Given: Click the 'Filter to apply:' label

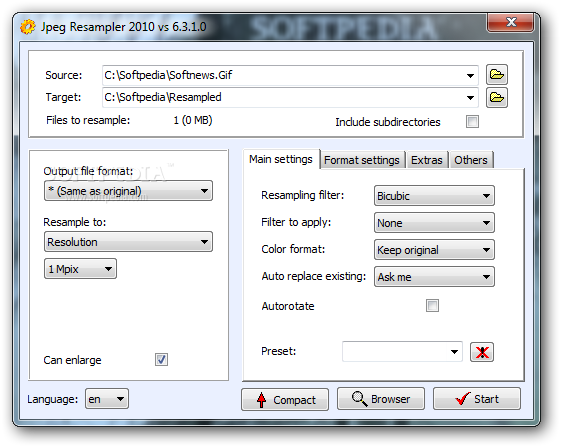Looking at the screenshot, I should pyautogui.click(x=296, y=222).
